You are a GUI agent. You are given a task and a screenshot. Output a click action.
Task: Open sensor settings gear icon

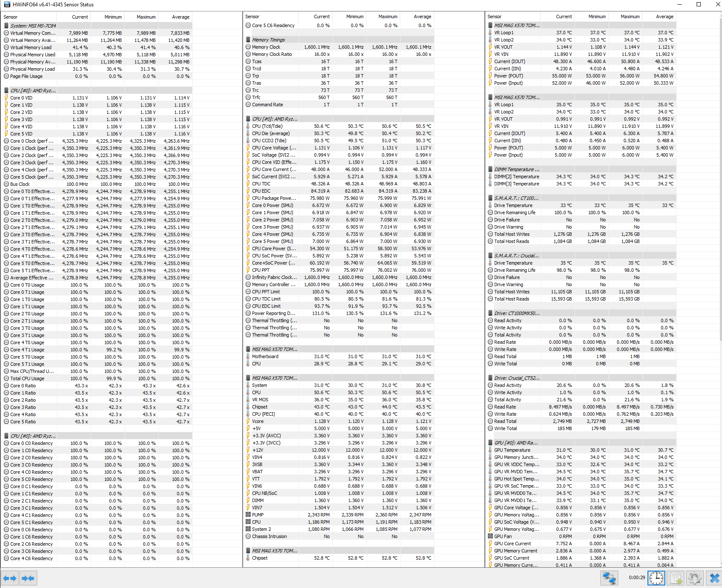click(695, 578)
